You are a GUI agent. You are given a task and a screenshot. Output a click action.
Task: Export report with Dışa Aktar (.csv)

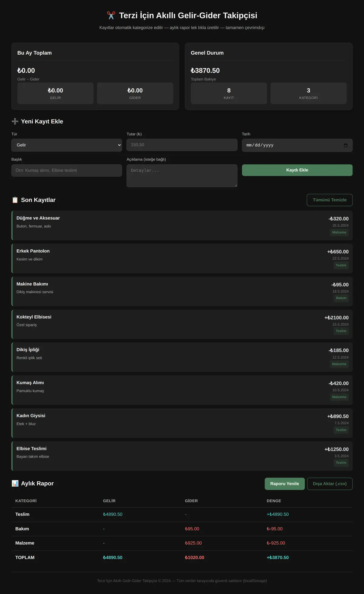pos(330,484)
